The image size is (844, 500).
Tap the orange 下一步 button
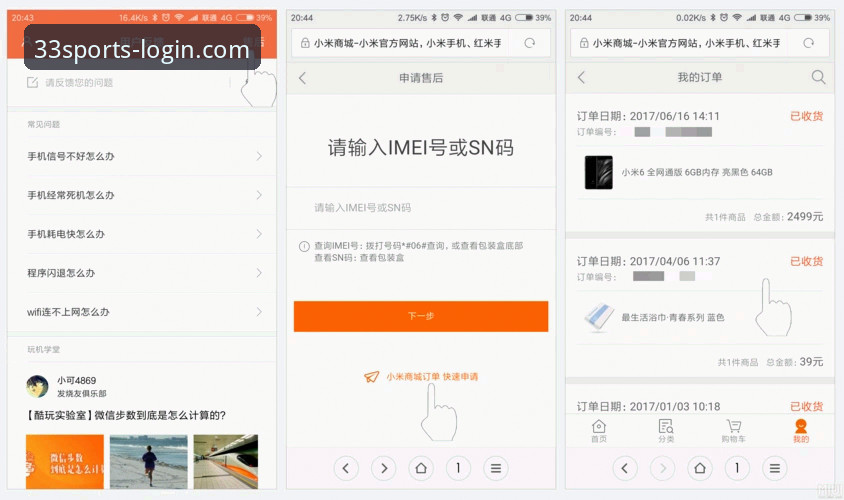[421, 316]
